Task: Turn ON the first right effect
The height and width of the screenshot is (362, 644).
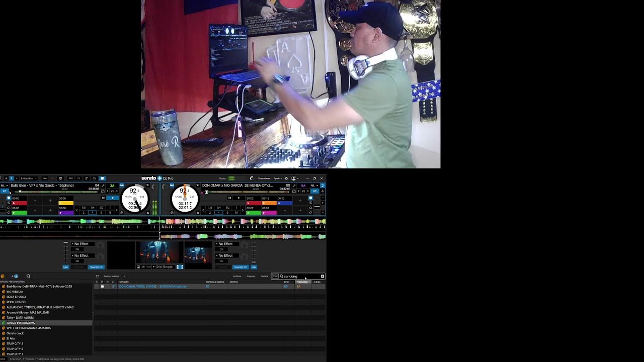Action: (221, 249)
